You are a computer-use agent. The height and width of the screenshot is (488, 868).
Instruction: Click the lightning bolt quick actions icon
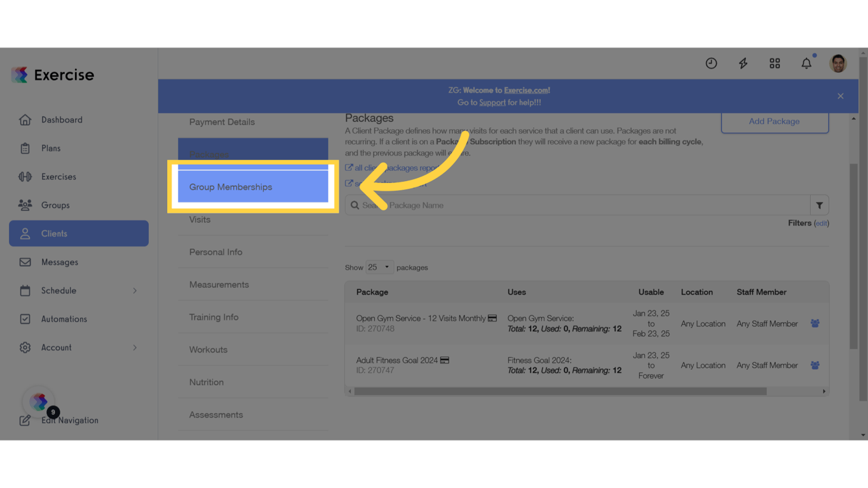click(743, 63)
